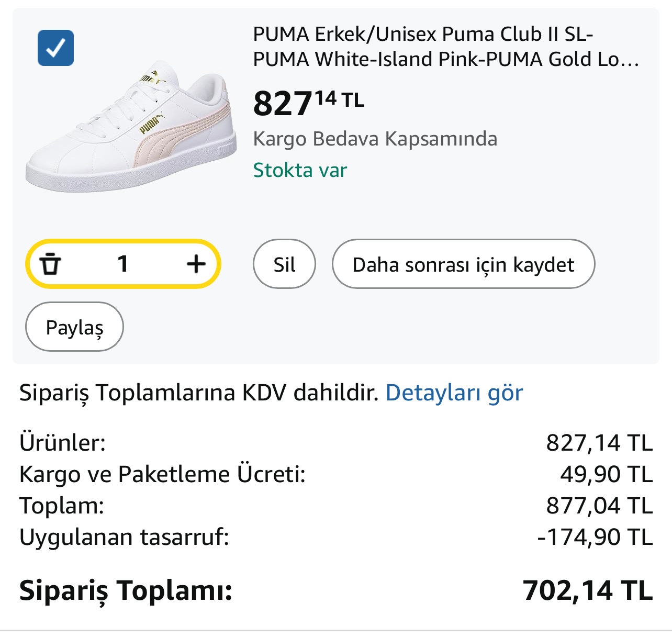Click the trash can icon in quantity stepper
This screenshot has height=637, width=672.
(51, 264)
